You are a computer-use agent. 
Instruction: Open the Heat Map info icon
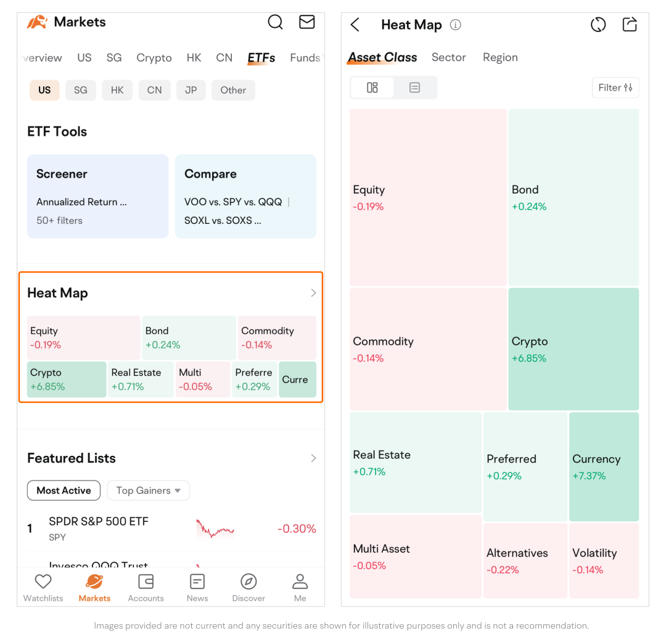coord(456,25)
